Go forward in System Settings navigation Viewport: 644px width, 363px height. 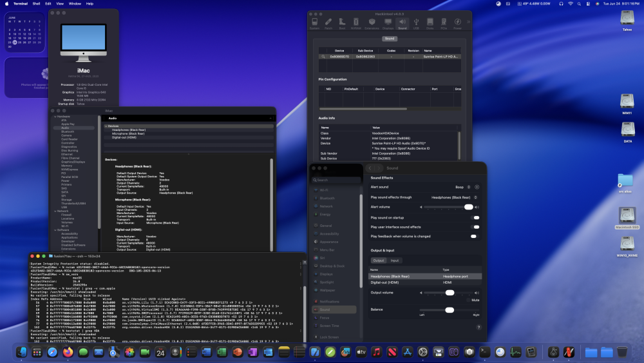378,168
